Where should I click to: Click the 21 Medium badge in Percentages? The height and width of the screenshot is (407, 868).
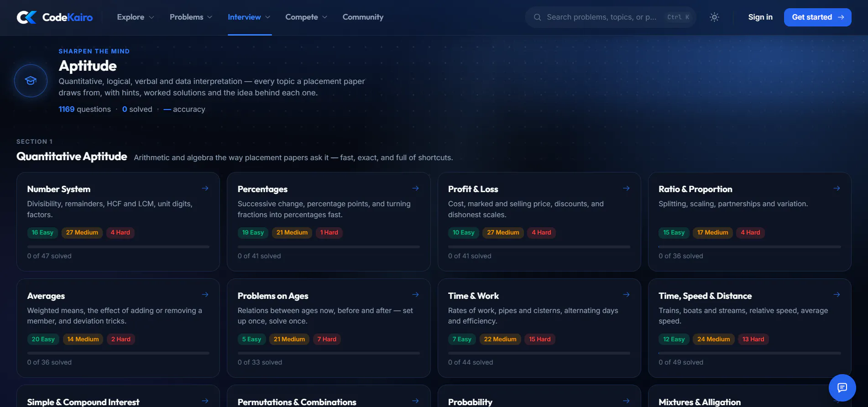point(292,233)
